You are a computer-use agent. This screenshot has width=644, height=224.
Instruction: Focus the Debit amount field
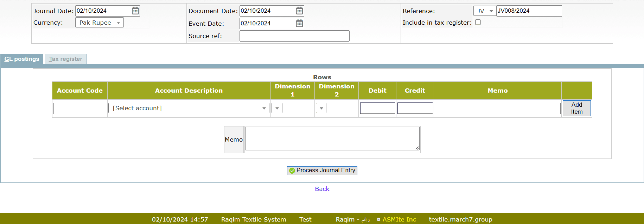(x=377, y=108)
